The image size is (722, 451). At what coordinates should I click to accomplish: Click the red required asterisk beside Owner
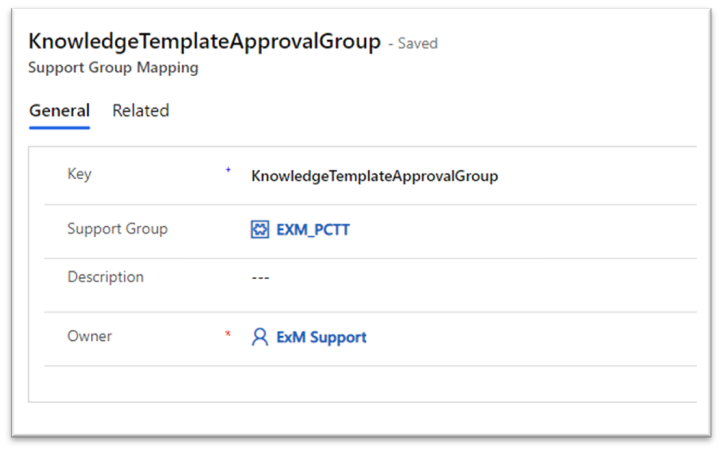pos(227,334)
